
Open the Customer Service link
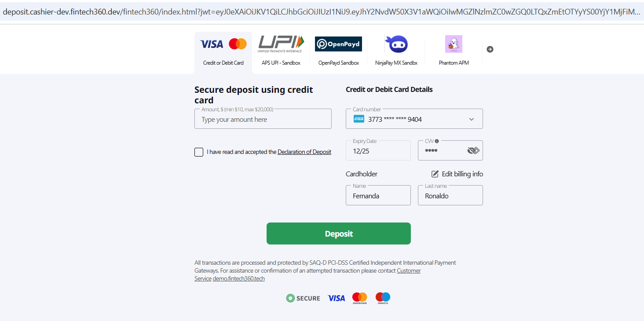(x=409, y=271)
